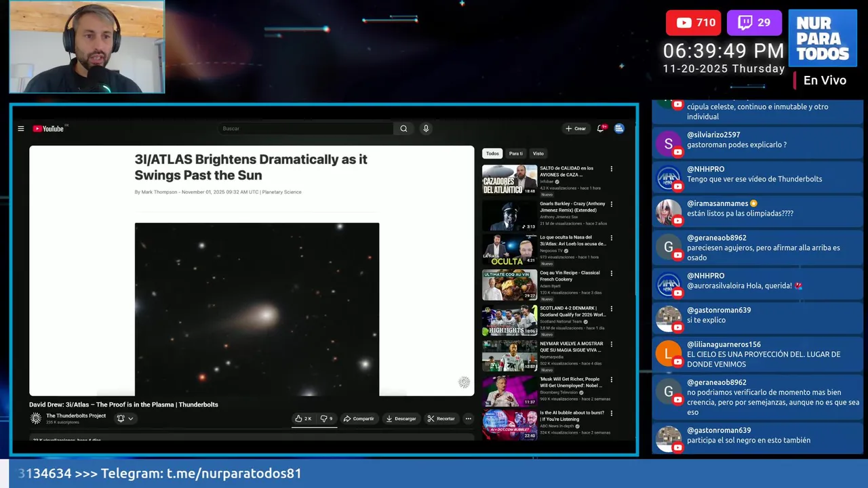
Task: Open Scotland 4-2 Denmark highlights thumbnail
Action: 509,321
